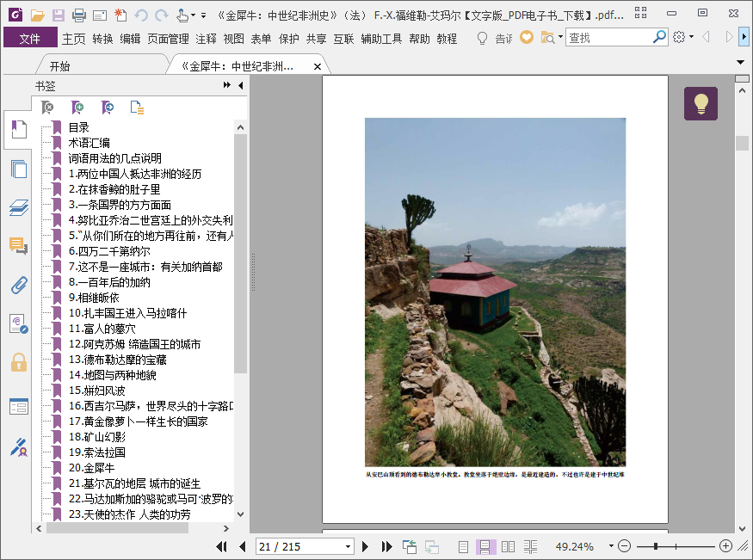
Task: Click the delete bookmark icon
Action: point(47,108)
